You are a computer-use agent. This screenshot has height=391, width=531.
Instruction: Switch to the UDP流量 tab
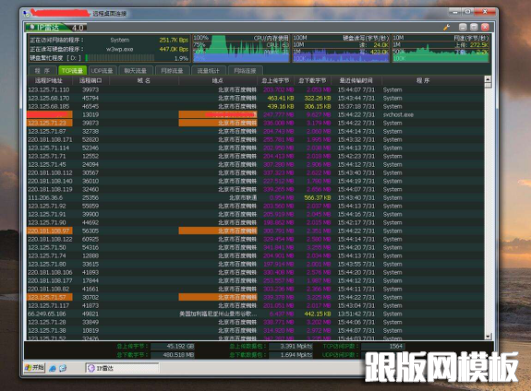click(x=102, y=70)
